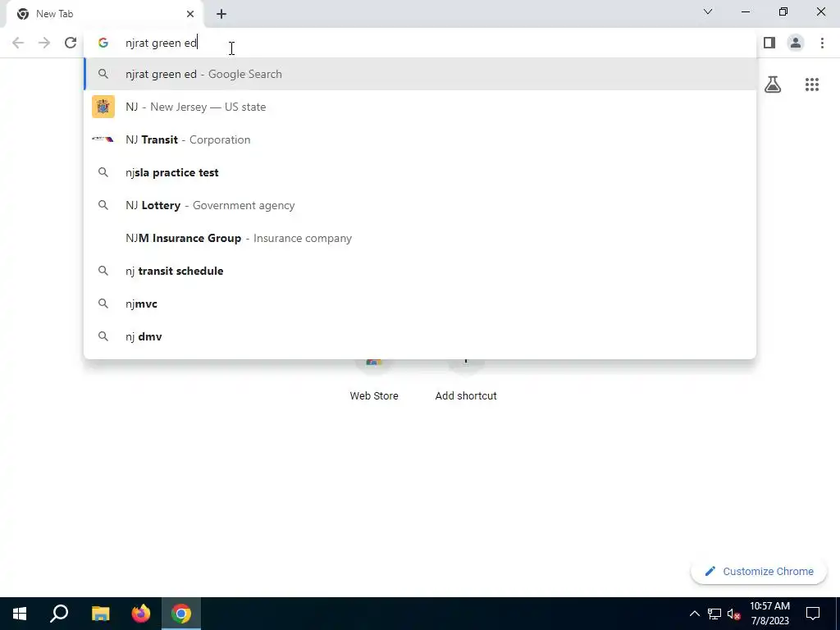Viewport: 840px width, 630px height.
Task: Click the New Jersey state seal icon
Action: [x=103, y=107]
